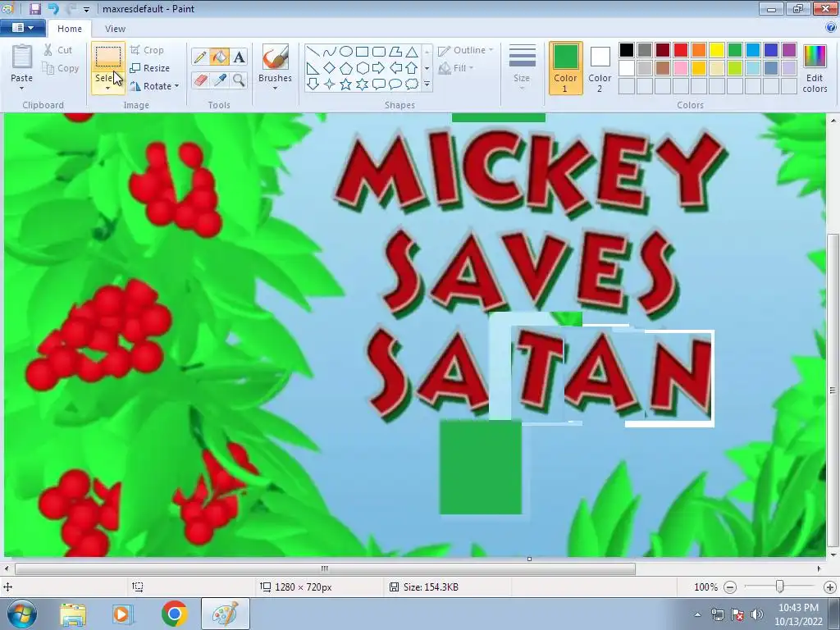
Task: Choose the Five-point star shape
Action: (x=346, y=84)
